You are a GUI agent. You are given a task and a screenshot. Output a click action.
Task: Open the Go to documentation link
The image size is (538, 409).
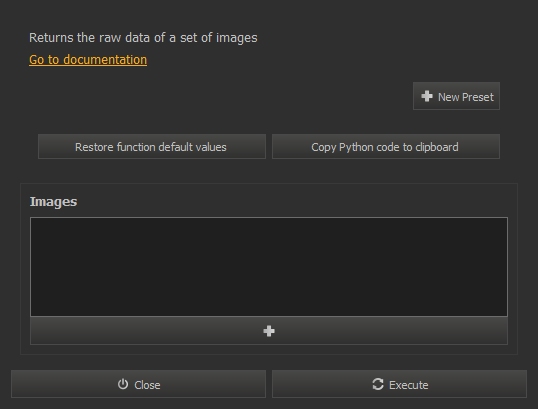(x=88, y=60)
